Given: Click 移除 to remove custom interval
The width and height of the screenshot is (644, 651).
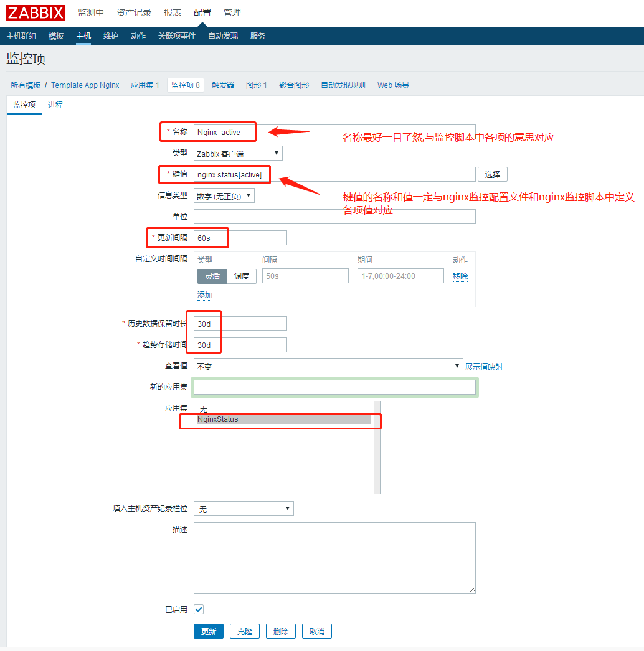Looking at the screenshot, I should point(460,276).
